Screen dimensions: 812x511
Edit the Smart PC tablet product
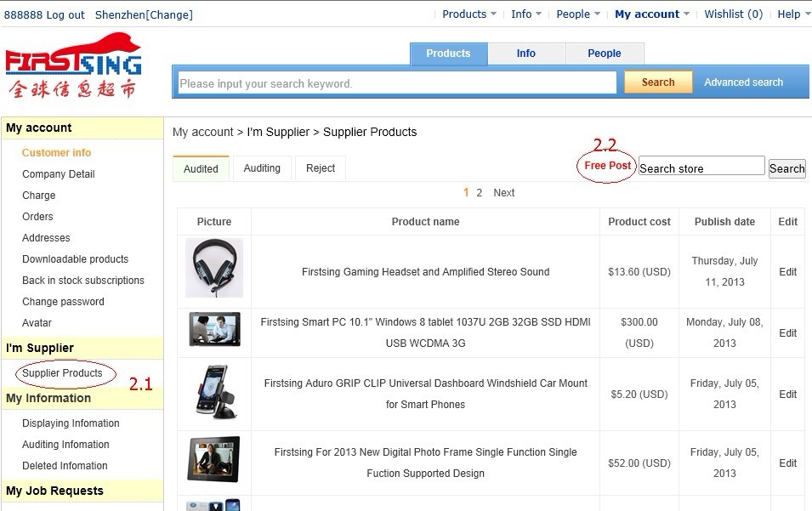coord(787,333)
